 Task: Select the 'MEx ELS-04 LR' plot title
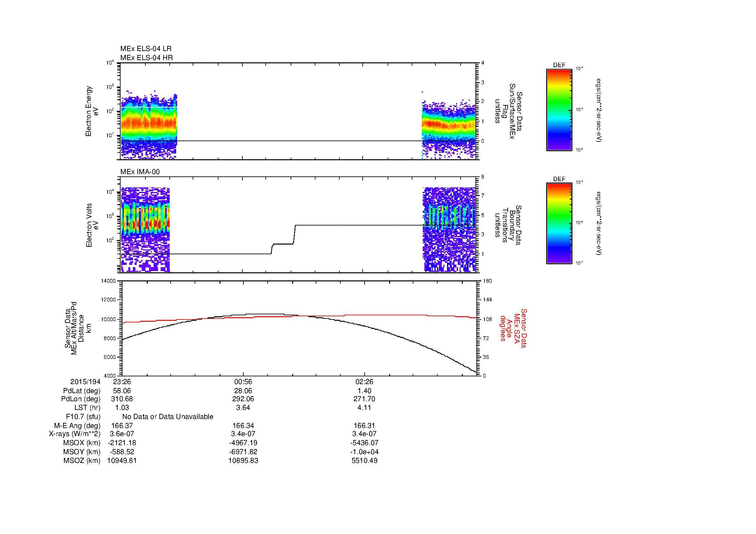pyautogui.click(x=145, y=49)
